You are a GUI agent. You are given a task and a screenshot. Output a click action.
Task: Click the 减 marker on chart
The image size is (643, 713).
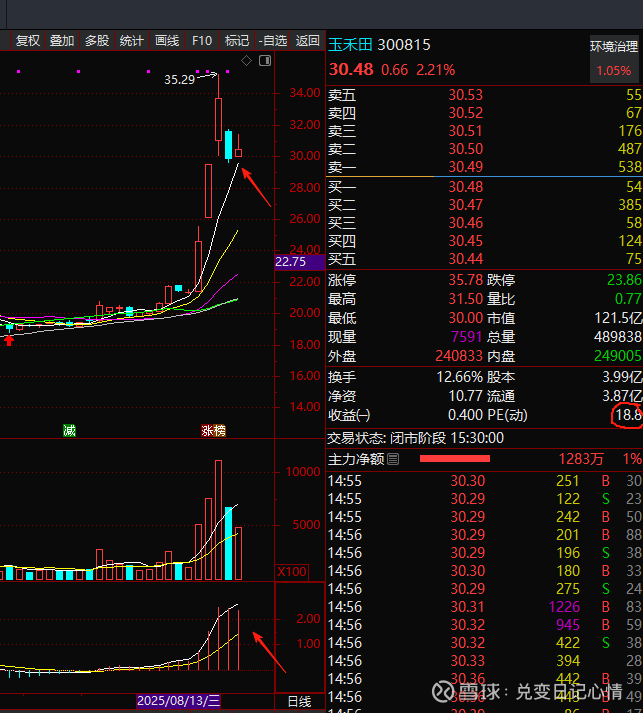coord(69,430)
